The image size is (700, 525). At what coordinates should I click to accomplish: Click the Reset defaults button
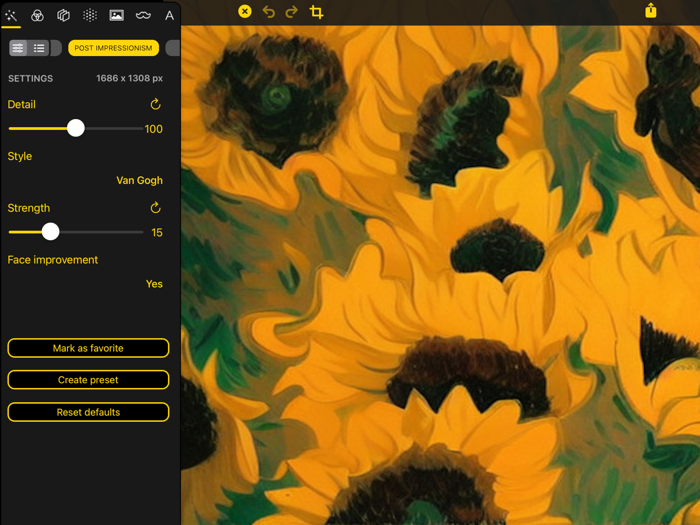88,412
